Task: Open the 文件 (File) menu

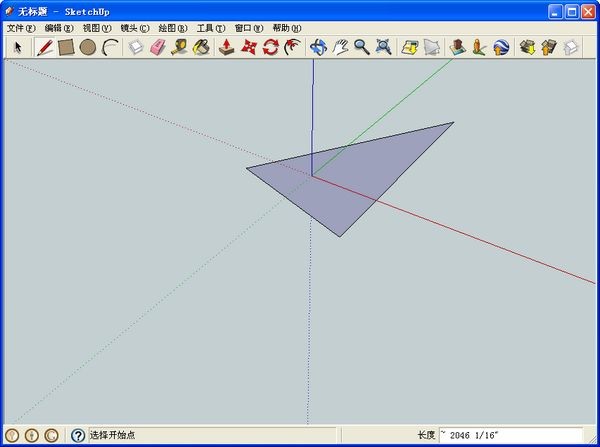Action: coord(21,28)
